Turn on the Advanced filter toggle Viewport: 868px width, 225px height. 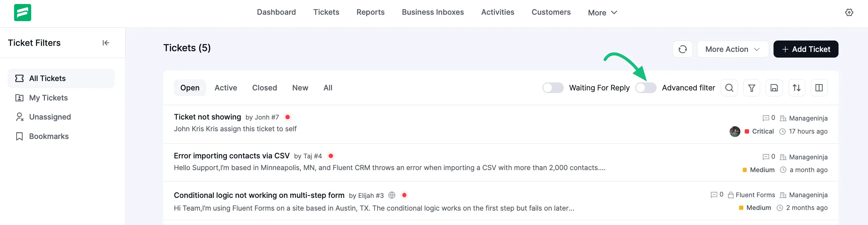(645, 88)
